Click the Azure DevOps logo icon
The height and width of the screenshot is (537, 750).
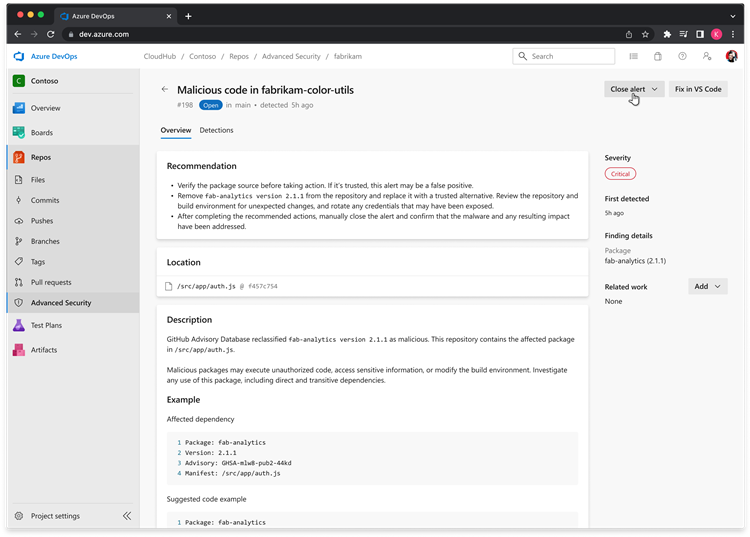19,56
